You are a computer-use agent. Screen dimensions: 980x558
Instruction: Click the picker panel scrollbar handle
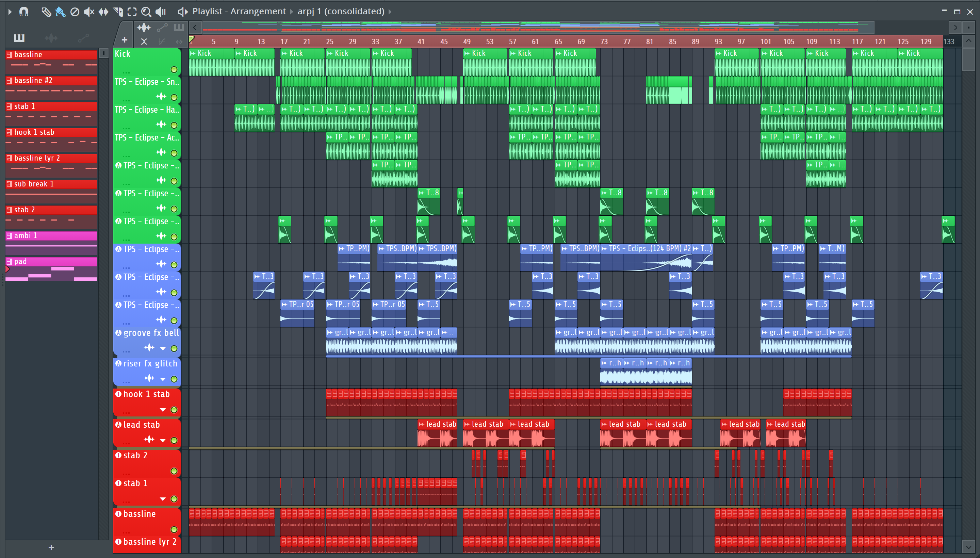[x=103, y=53]
